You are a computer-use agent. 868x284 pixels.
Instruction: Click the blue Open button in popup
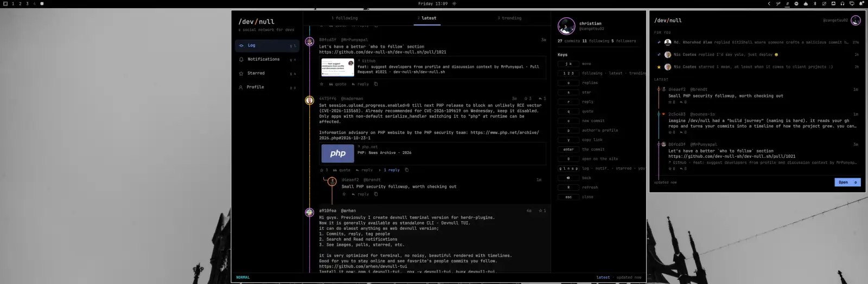[x=847, y=182]
